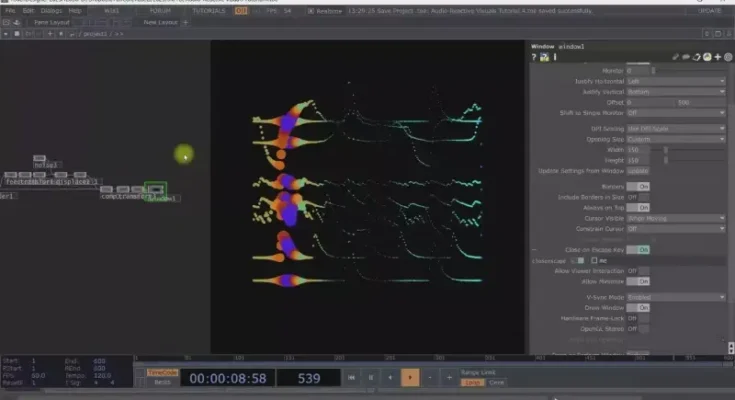Open the Help menu
Screen dimensions: 735x400
pyautogui.click(x=76, y=11)
